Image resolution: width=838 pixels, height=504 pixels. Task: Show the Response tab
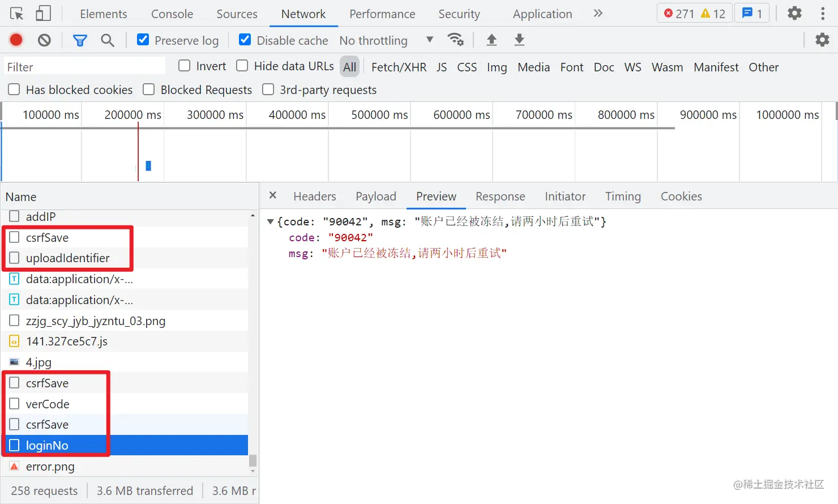pyautogui.click(x=501, y=197)
